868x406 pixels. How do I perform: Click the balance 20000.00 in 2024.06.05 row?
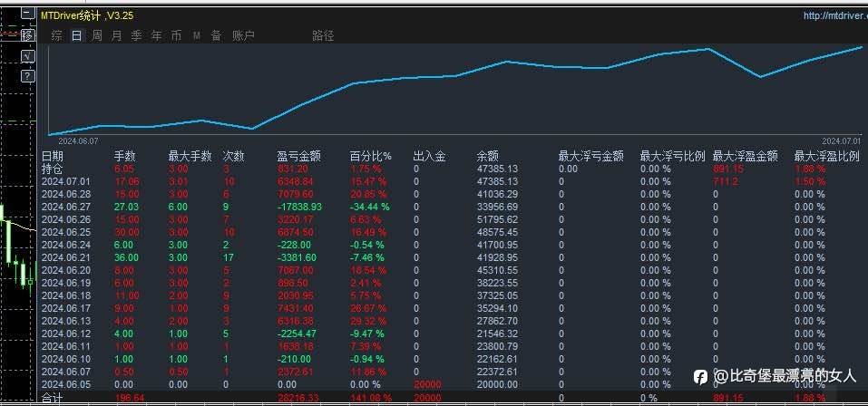pyautogui.click(x=497, y=385)
